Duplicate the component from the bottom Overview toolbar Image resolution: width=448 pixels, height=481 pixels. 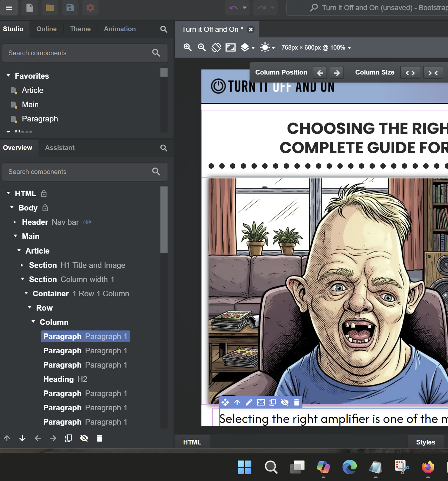point(69,438)
